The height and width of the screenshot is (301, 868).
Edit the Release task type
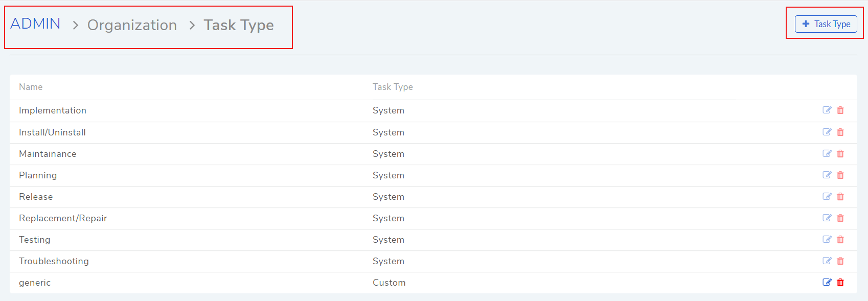tap(827, 196)
